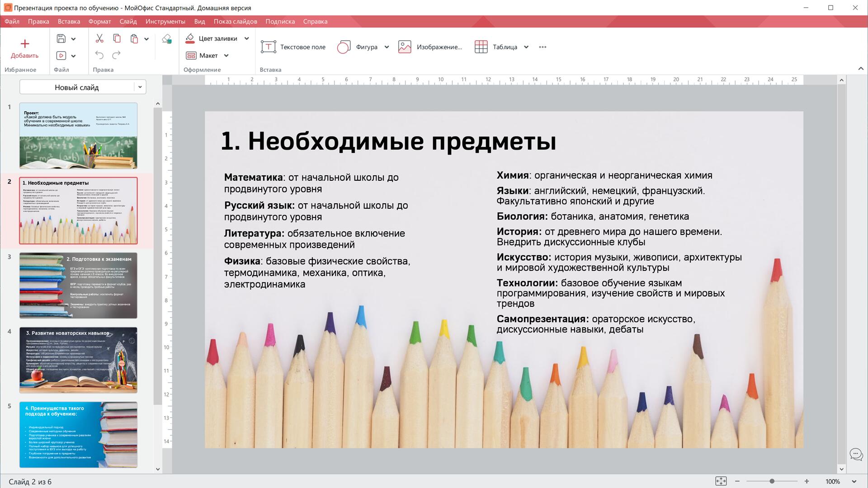868x488 pixels.
Task: Select slide 3 thumbnail Подготовка к экзаменам
Action: tap(78, 286)
